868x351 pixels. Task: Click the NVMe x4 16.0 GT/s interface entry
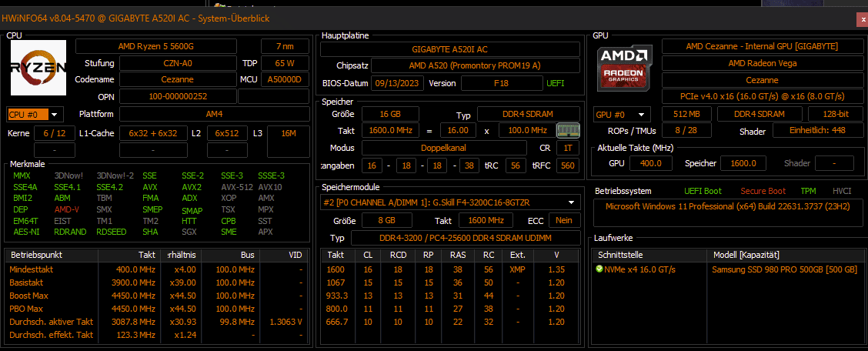[639, 269]
